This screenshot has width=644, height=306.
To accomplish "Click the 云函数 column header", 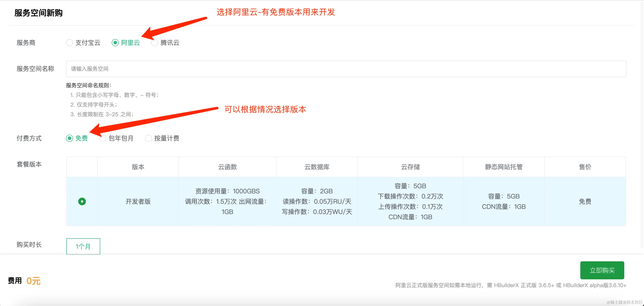I will [x=227, y=167].
